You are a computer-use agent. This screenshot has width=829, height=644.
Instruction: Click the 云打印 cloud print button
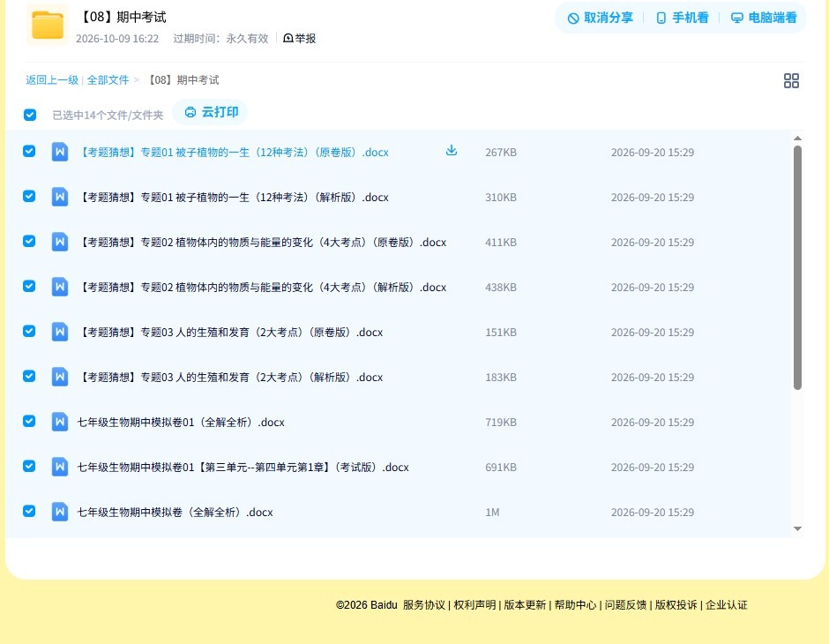[211, 112]
